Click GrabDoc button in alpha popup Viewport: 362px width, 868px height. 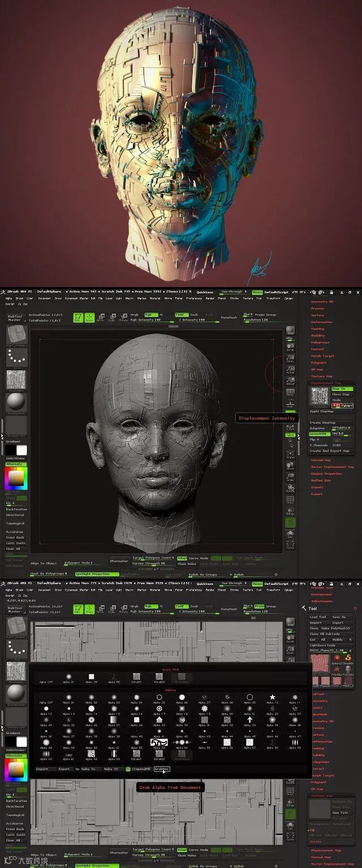point(162,769)
